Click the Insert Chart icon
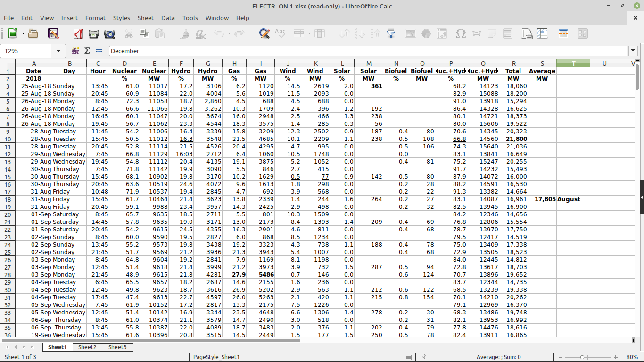The image size is (644, 362). tap(426, 33)
